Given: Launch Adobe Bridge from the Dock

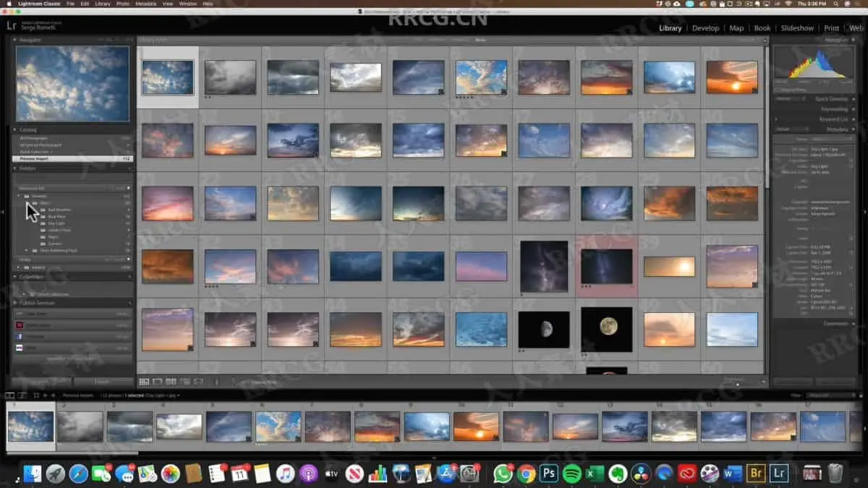Looking at the screenshot, I should [x=755, y=474].
